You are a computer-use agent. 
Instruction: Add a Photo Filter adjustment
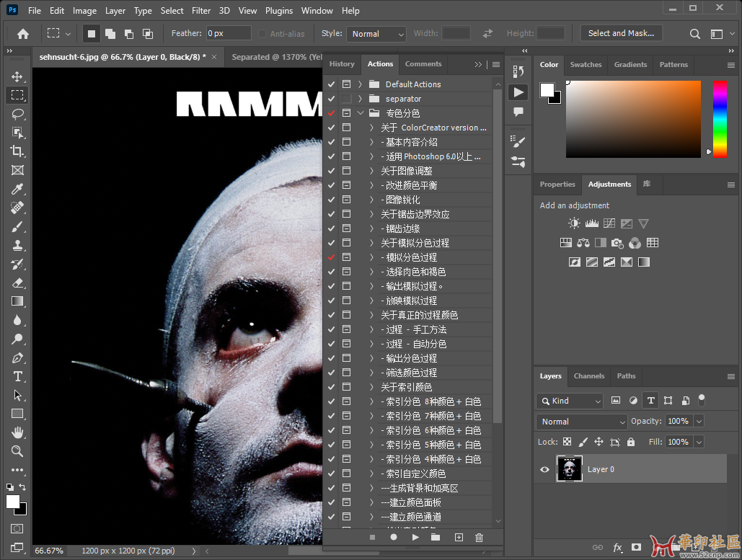(x=617, y=243)
